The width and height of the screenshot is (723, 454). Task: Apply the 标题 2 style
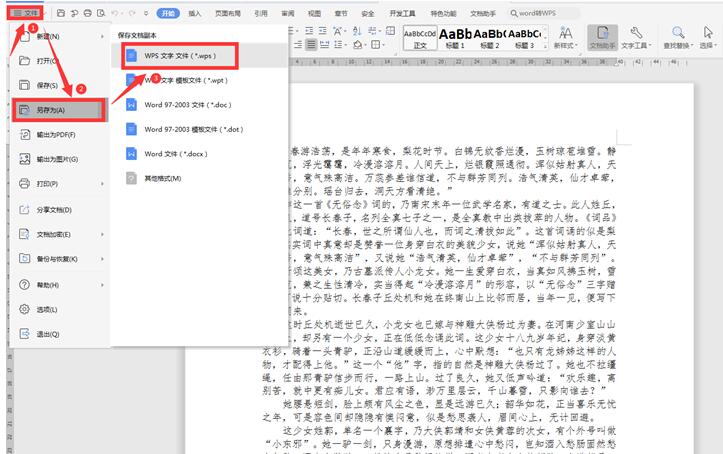pos(490,38)
